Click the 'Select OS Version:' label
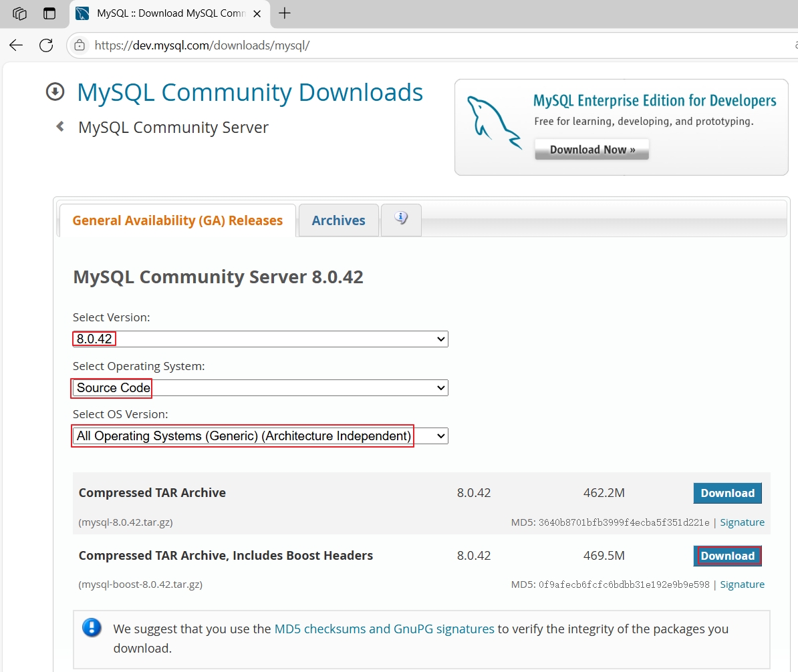This screenshot has width=798, height=672. click(120, 414)
